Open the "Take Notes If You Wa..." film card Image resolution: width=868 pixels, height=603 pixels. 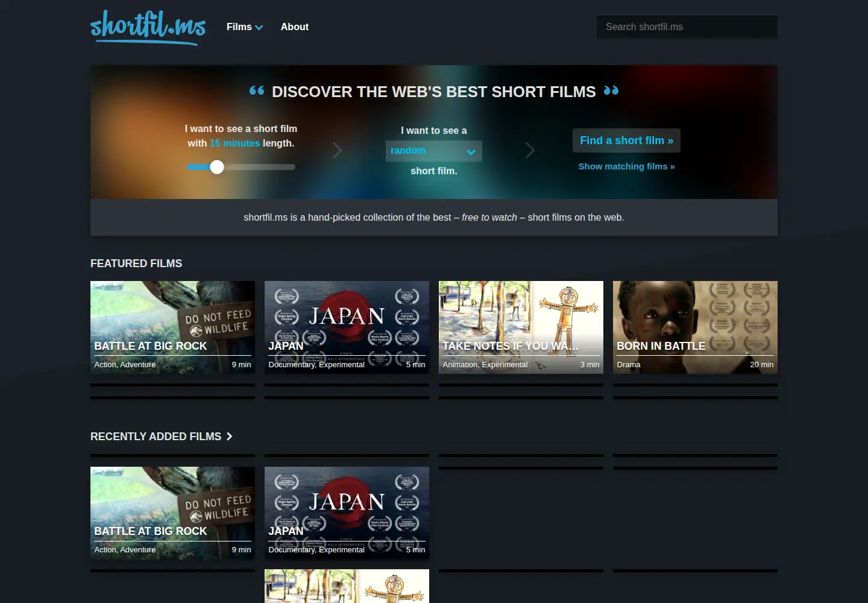tap(521, 327)
